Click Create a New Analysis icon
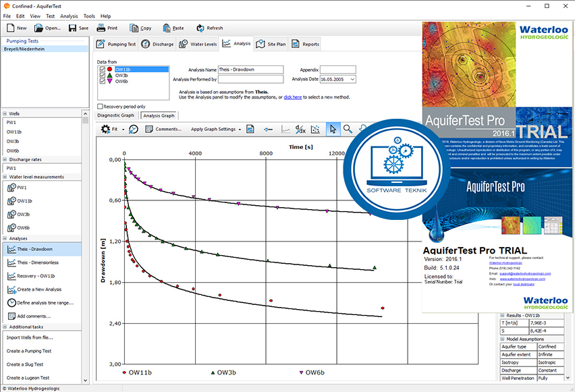Screen dimensions: 575x392 [x=11, y=289]
